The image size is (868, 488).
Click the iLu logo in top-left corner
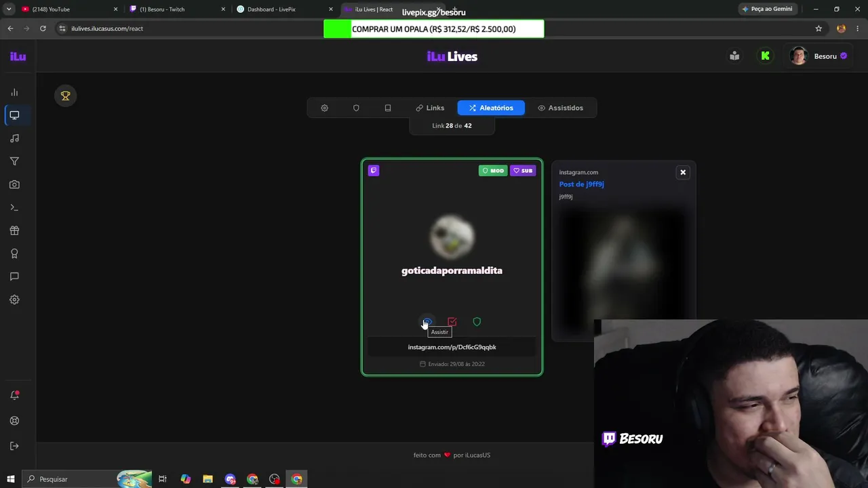tap(18, 56)
